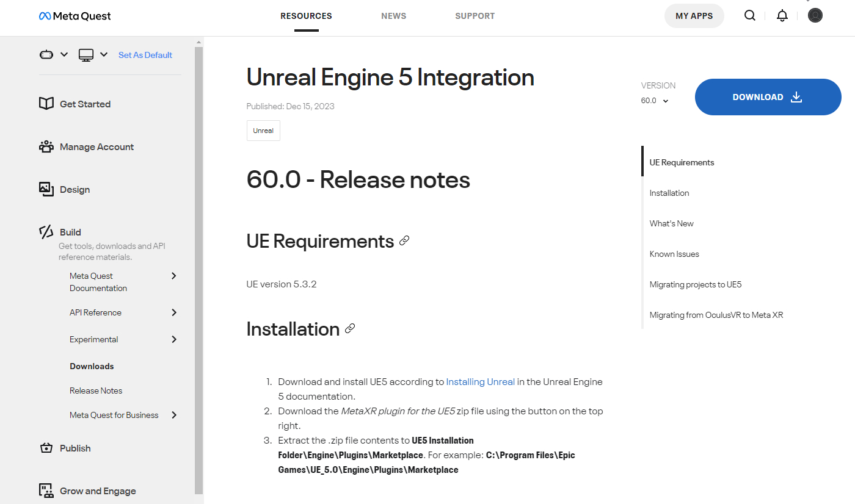This screenshot has height=504, width=855.
Task: Expand Meta Quest for Business submenu
Action: coord(174,415)
